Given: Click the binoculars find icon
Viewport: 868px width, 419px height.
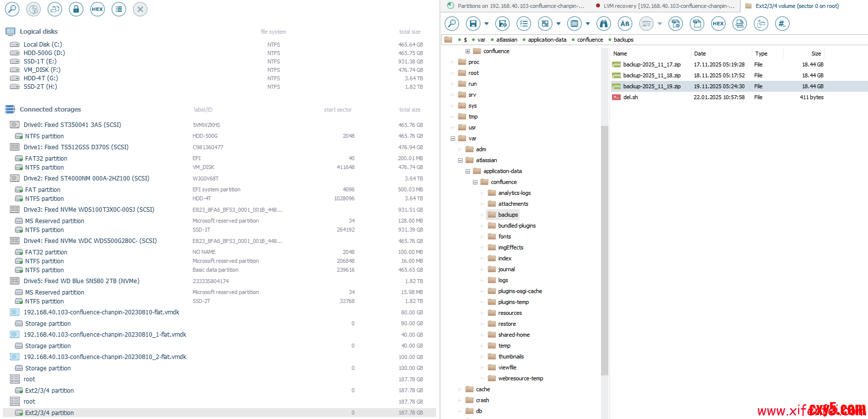Looking at the screenshot, I should tap(603, 23).
